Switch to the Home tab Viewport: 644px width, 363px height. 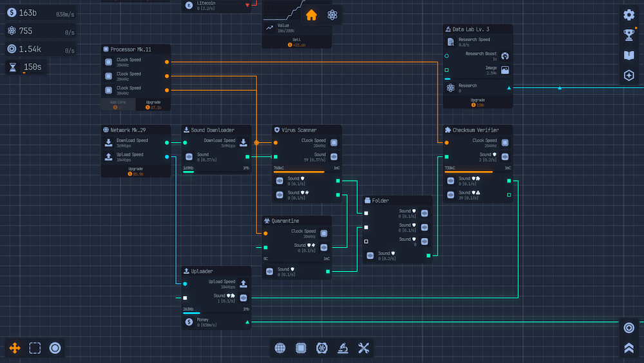(312, 15)
